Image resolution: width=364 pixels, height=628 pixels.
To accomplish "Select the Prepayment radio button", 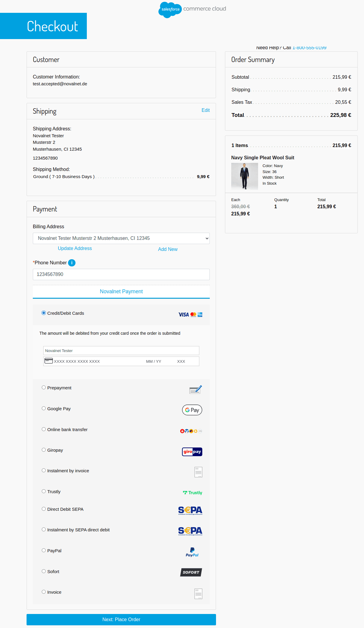I will point(44,388).
